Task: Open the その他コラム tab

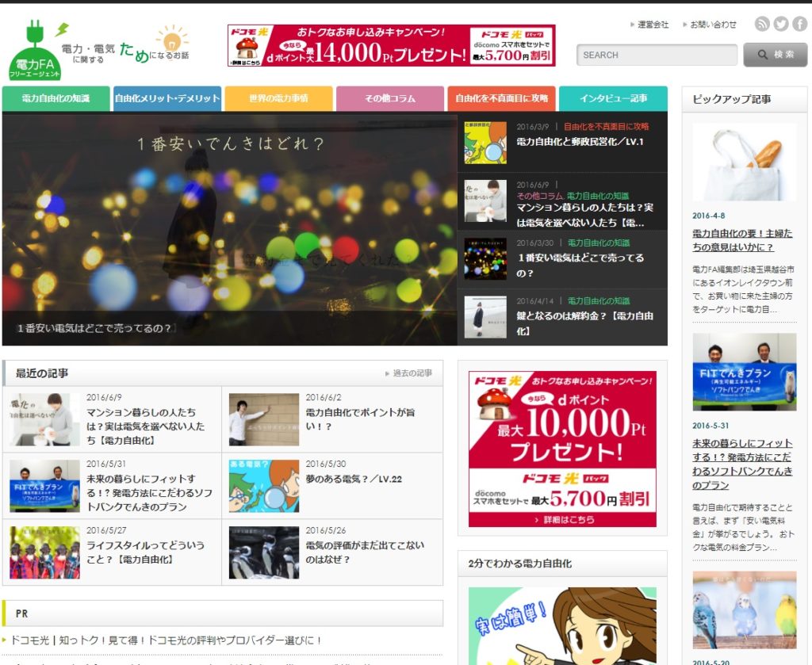Action: coord(390,100)
